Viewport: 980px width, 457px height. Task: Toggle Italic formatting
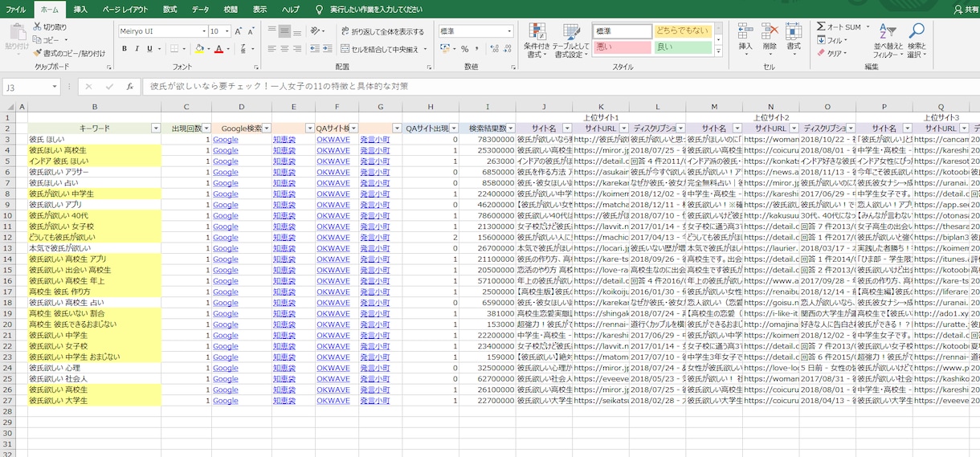pos(137,49)
